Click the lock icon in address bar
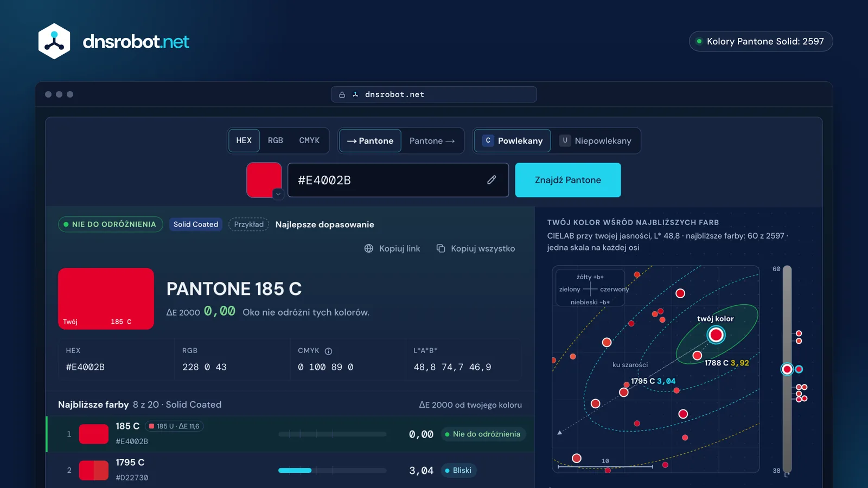 [x=342, y=94]
